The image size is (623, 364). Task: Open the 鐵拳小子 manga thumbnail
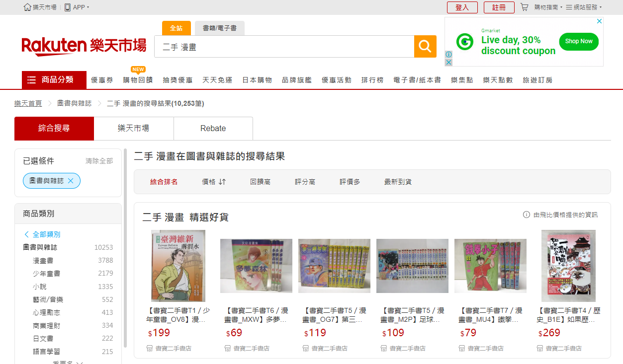[490, 266]
